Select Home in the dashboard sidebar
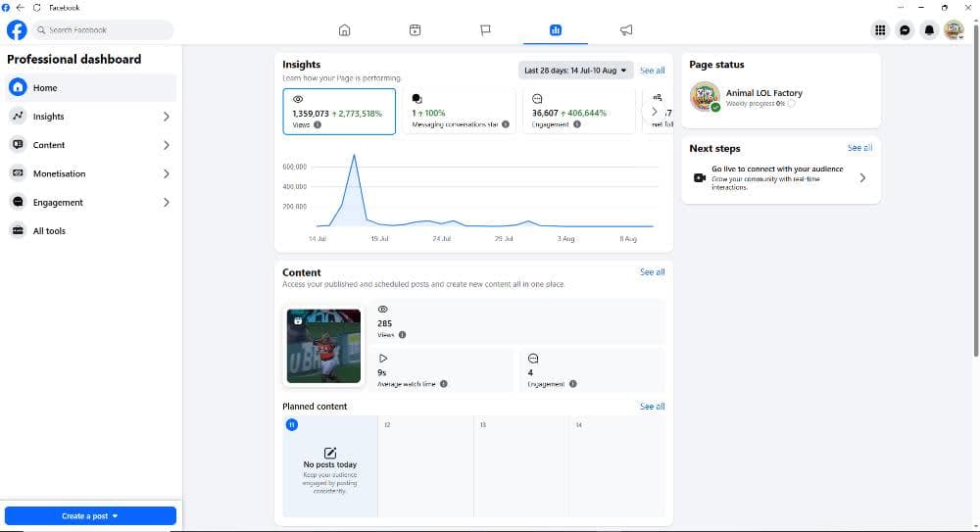This screenshot has width=980, height=532. [91, 87]
